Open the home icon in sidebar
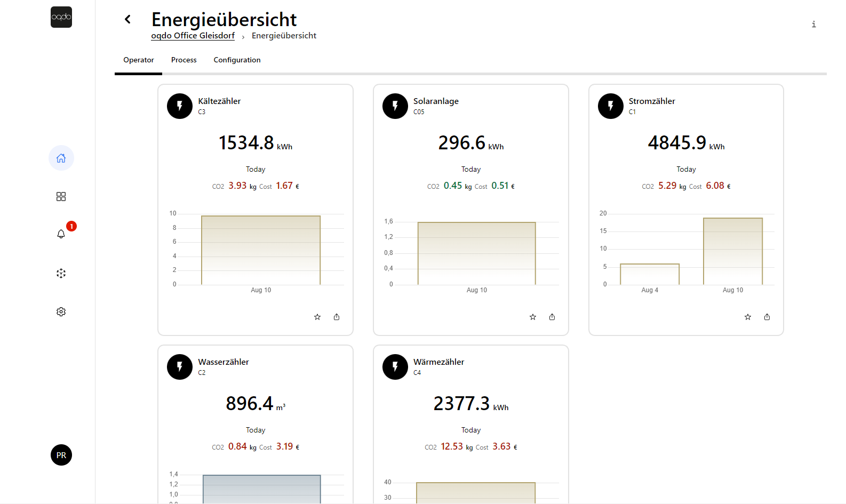Image resolution: width=846 pixels, height=504 pixels. [x=61, y=158]
